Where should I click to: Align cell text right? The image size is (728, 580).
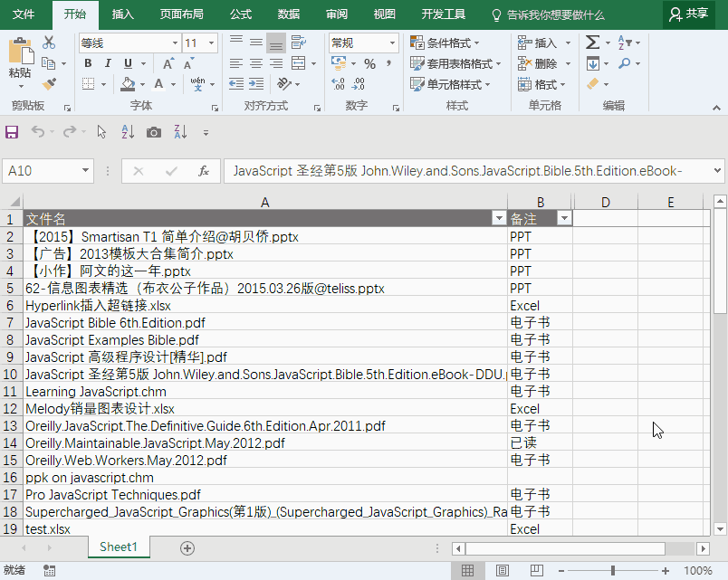pos(276,63)
